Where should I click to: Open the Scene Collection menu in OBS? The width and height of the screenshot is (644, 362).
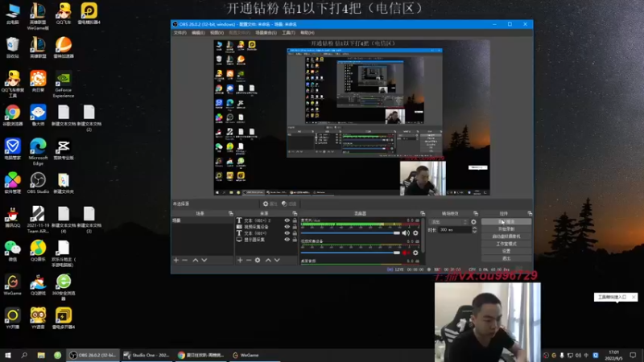pyautogui.click(x=266, y=32)
